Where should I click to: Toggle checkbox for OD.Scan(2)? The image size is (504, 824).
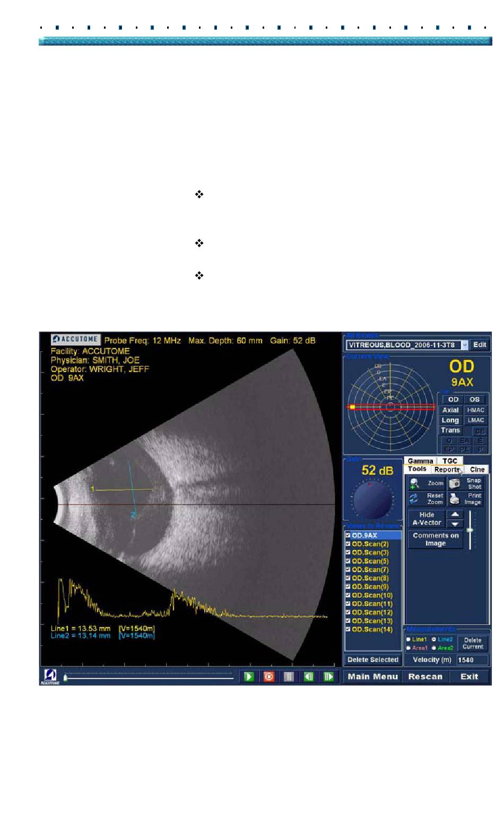click(x=348, y=544)
